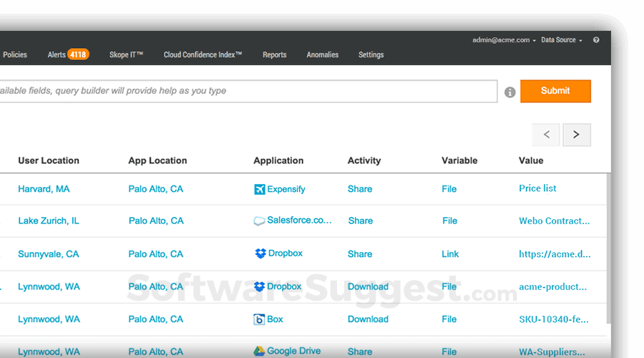Click the Expensify airplane icon
This screenshot has width=644, height=358.
(260, 189)
